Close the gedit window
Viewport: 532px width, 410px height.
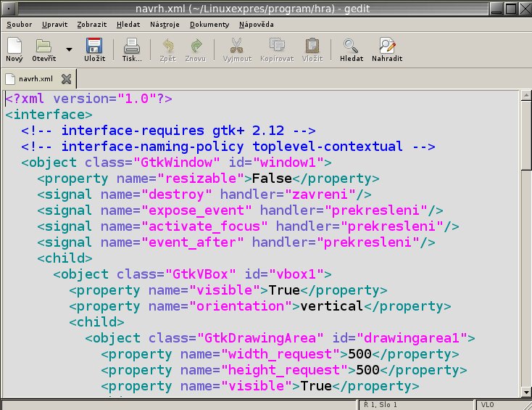pyautogui.click(x=525, y=9)
